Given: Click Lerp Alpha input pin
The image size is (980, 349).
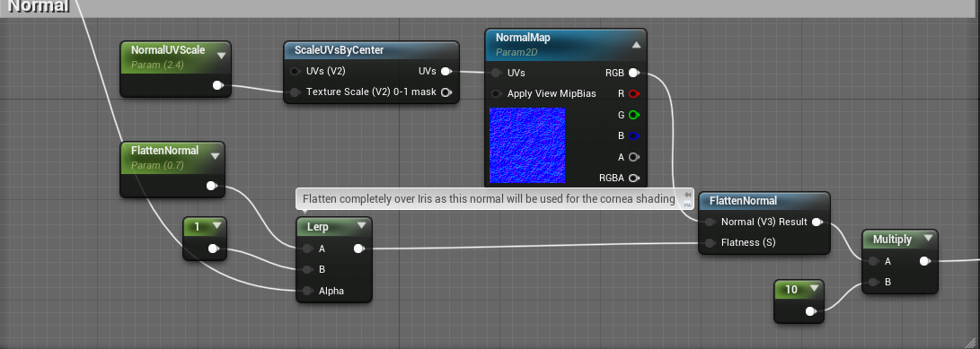Looking at the screenshot, I should [307, 291].
